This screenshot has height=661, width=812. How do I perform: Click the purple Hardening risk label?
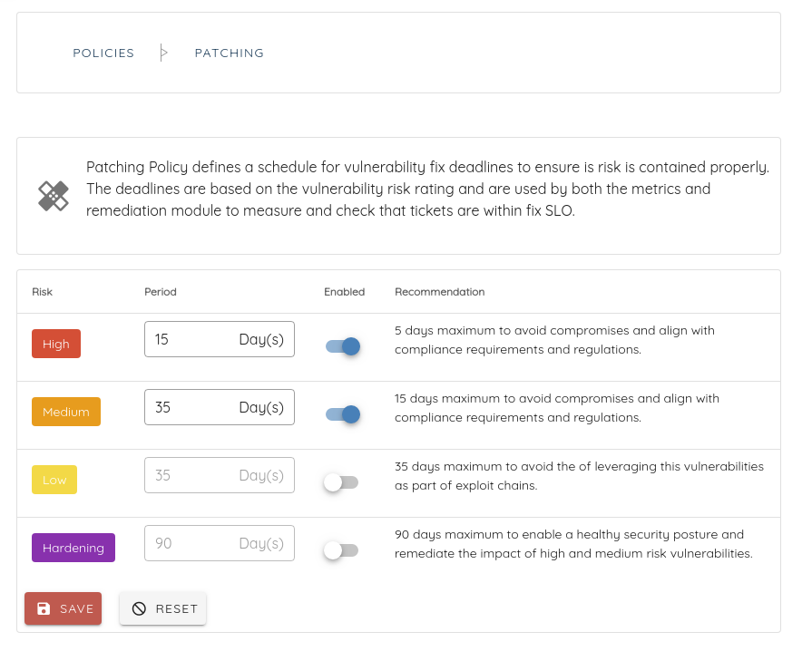coord(73,548)
